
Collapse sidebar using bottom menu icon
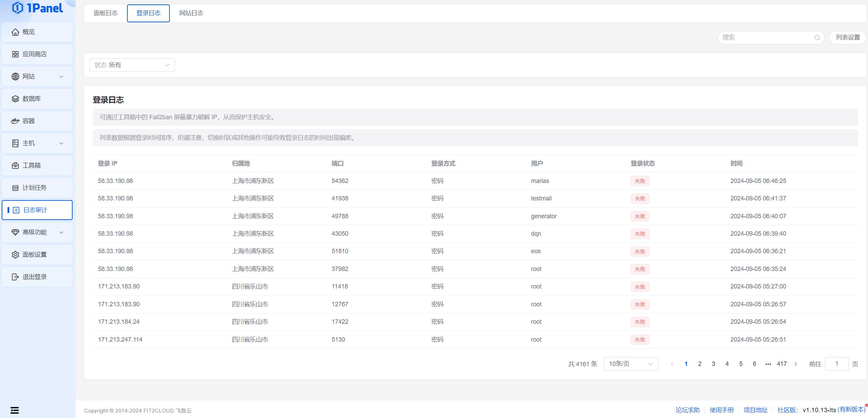pos(14,410)
